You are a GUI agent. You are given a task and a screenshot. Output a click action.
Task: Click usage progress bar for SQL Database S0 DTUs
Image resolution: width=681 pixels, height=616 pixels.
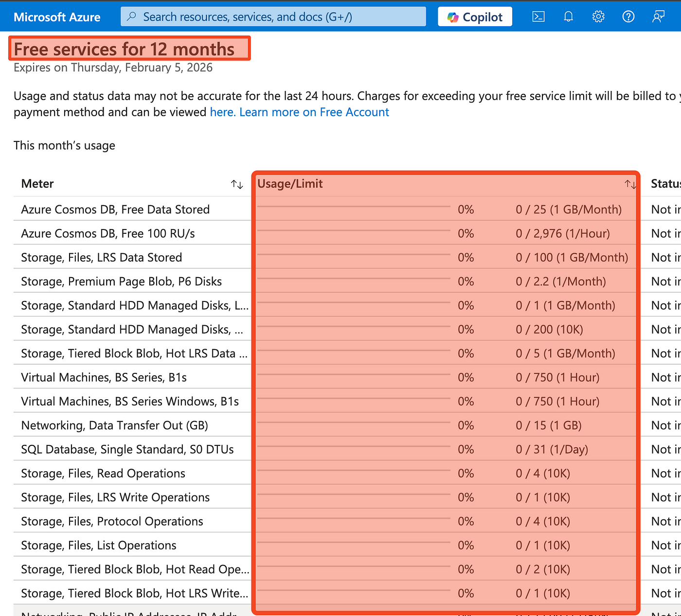point(354,446)
